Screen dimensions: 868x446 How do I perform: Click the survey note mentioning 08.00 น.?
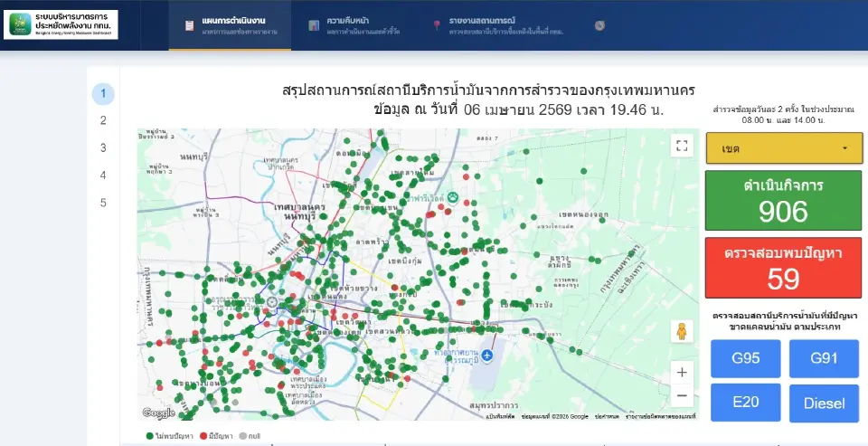783,115
